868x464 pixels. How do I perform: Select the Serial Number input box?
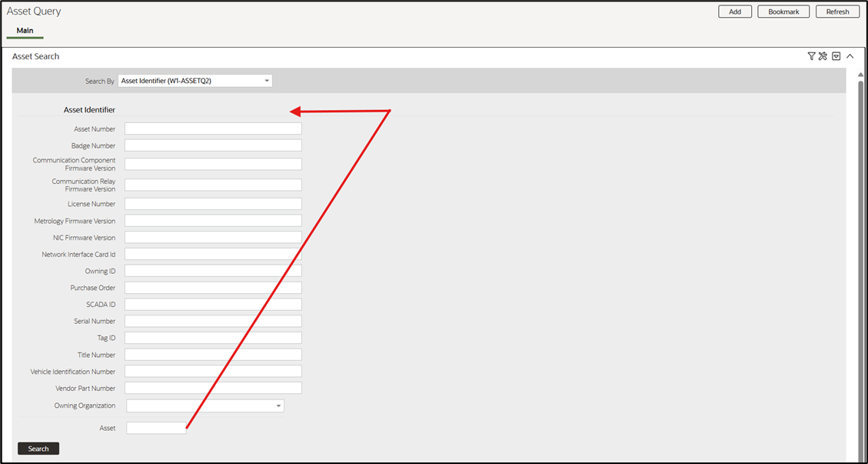point(213,321)
